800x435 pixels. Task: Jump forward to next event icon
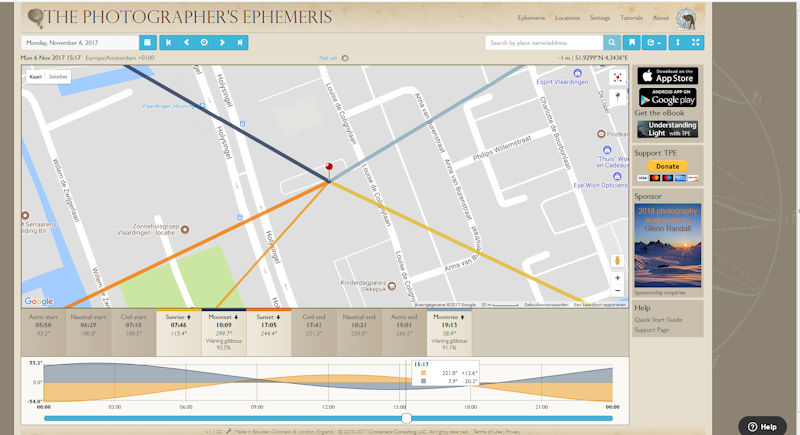pyautogui.click(x=240, y=42)
